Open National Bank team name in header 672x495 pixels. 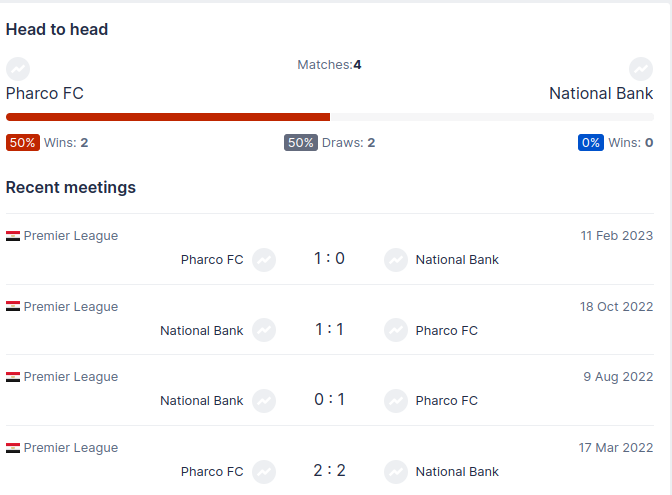click(x=601, y=93)
